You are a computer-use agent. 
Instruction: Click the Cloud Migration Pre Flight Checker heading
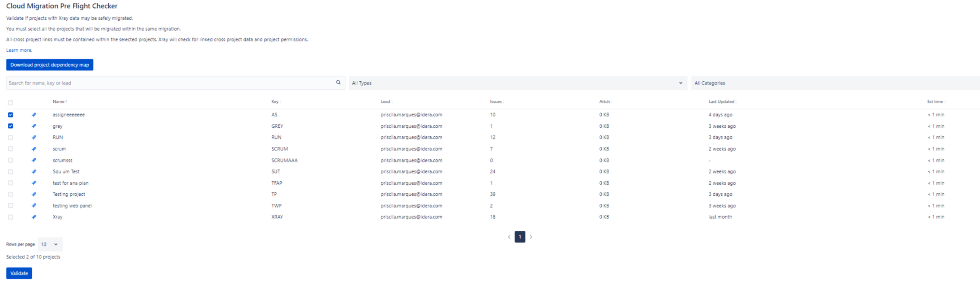coord(62,6)
